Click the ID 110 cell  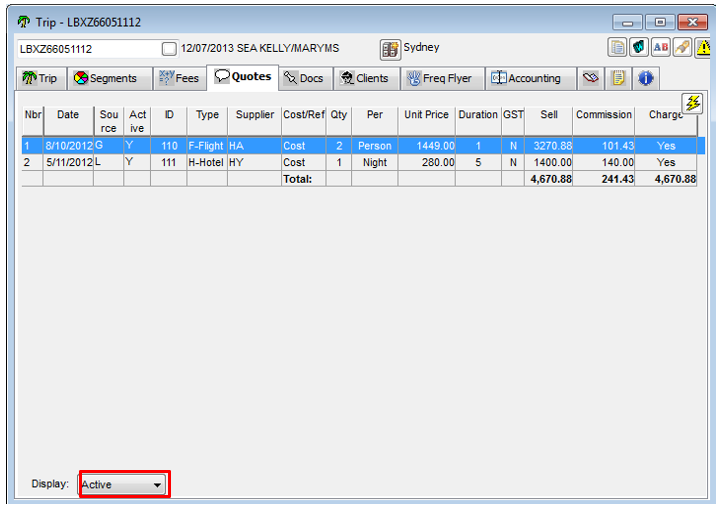[169, 146]
